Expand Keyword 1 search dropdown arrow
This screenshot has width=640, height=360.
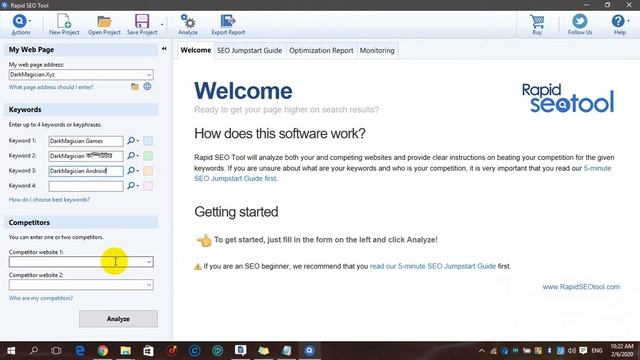click(x=138, y=141)
